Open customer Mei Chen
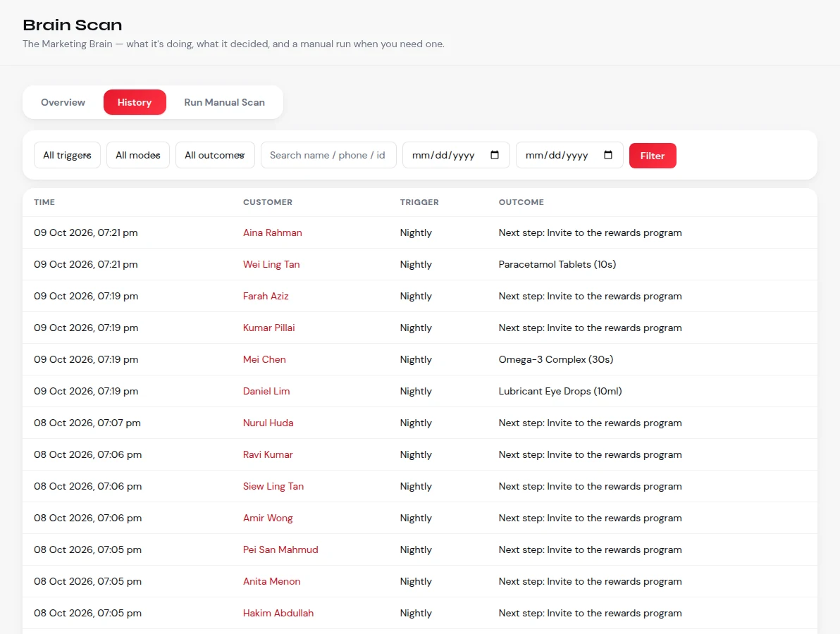The image size is (840, 634). point(264,359)
